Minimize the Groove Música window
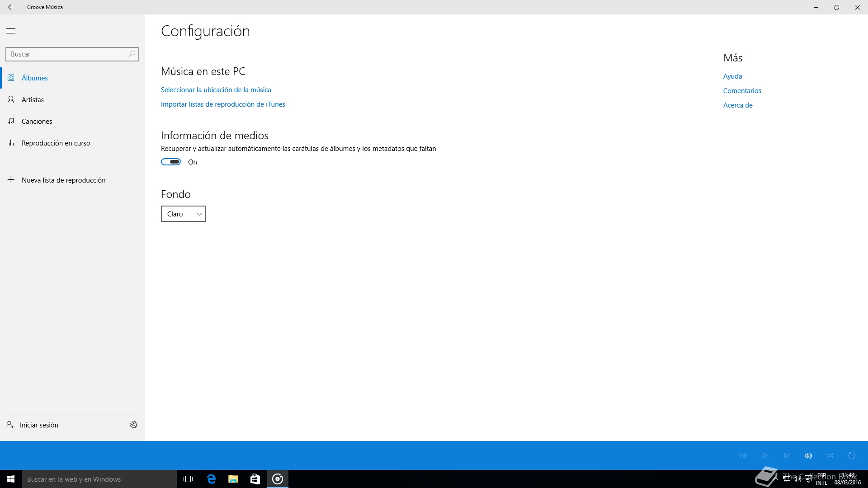 [x=816, y=7]
